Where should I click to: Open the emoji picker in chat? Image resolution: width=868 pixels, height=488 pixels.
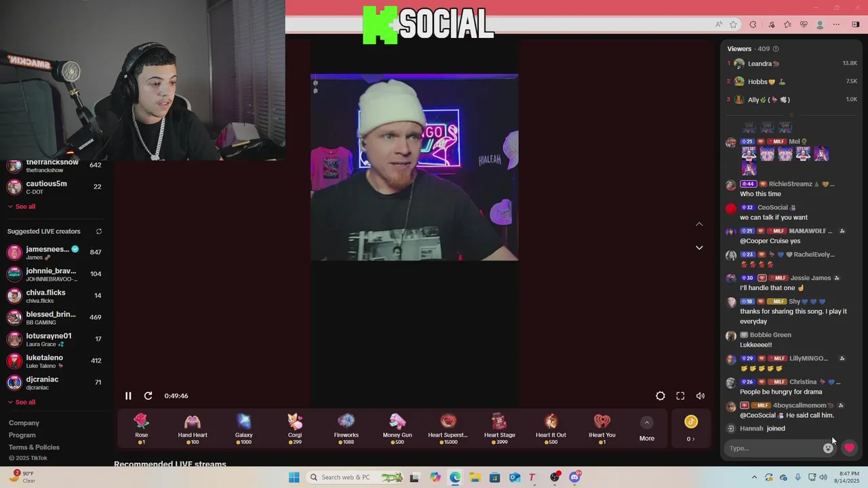point(828,448)
